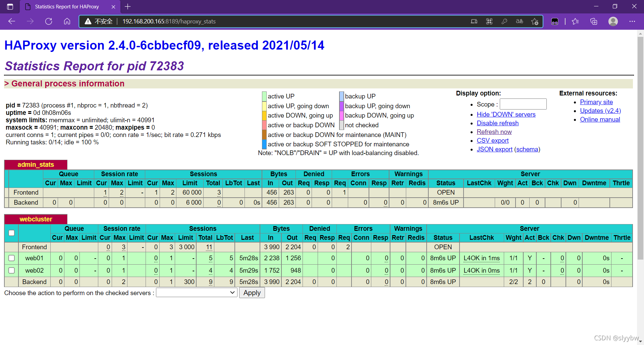The image size is (644, 345).
Task: Focus the address bar URL
Action: point(169,21)
